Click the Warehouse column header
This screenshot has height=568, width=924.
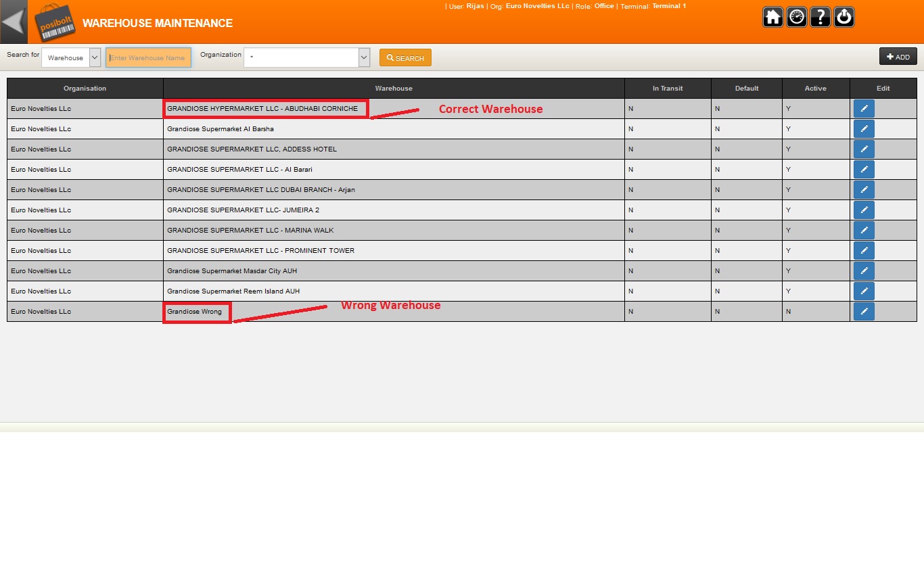tap(394, 89)
